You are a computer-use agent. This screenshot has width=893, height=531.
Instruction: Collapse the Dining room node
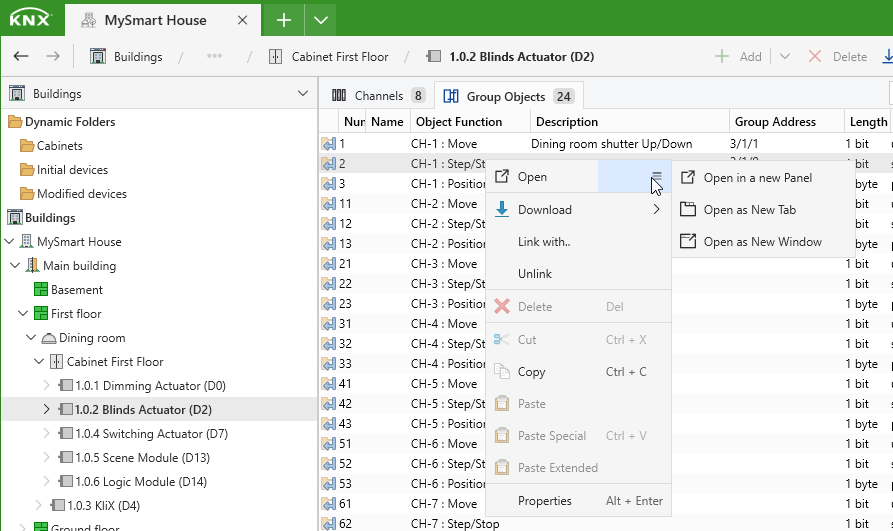(31, 337)
